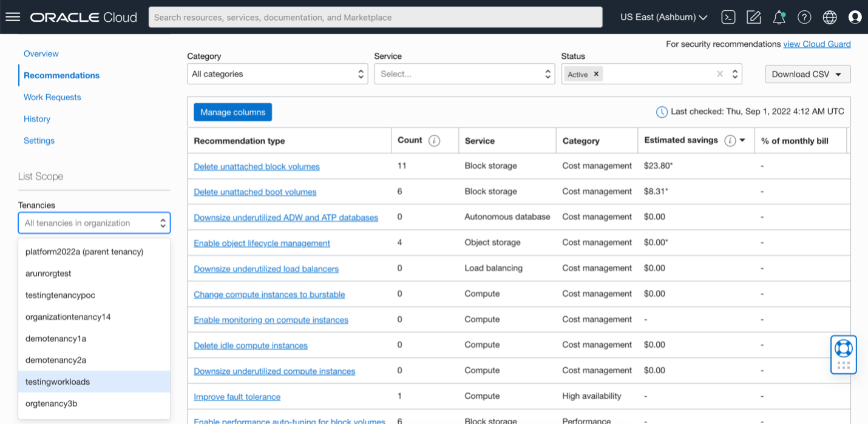Click the Estimated savings info icon
868x426 pixels.
[x=730, y=140]
